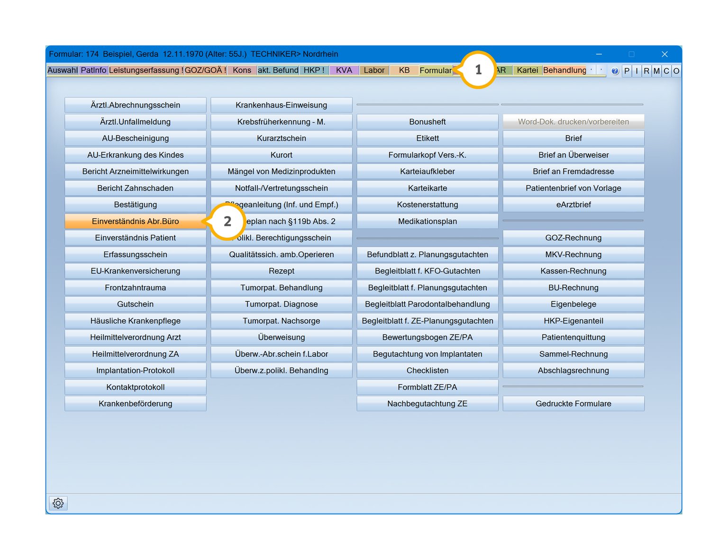Open the AU-Bescheinigung form
The image size is (728, 560).
tap(135, 138)
